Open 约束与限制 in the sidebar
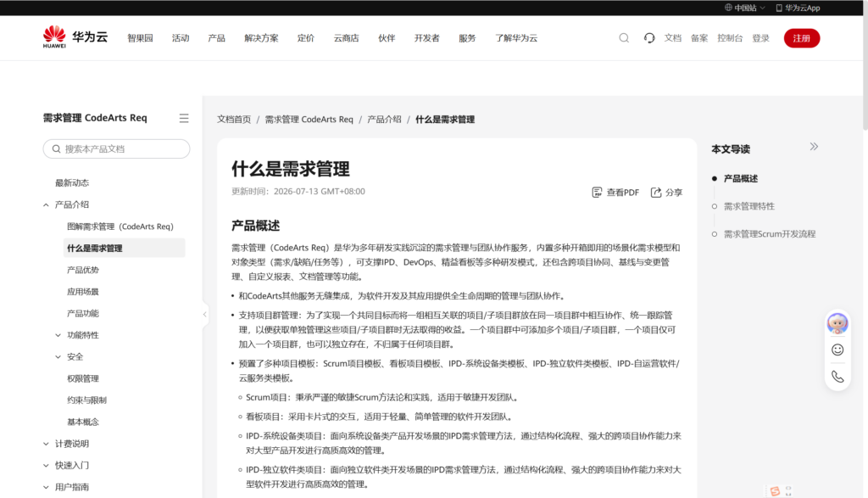The image size is (868, 498). click(x=87, y=400)
